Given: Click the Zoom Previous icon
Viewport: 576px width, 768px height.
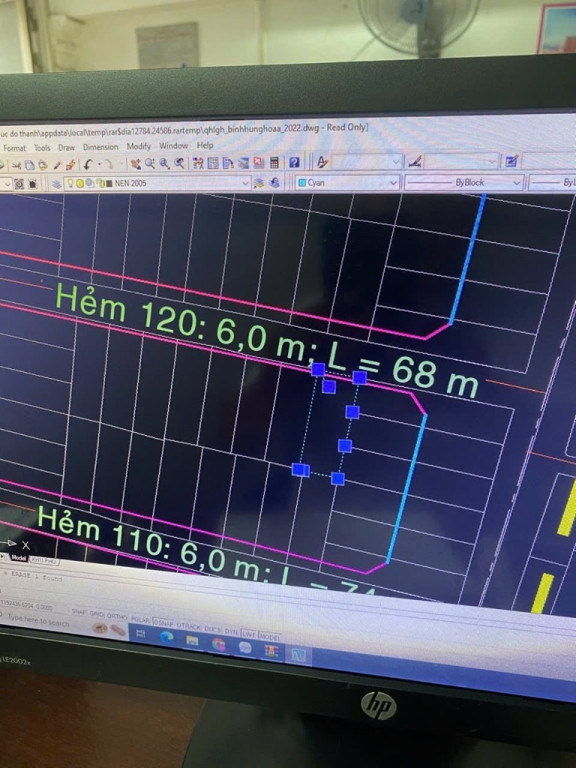Looking at the screenshot, I should click(179, 163).
